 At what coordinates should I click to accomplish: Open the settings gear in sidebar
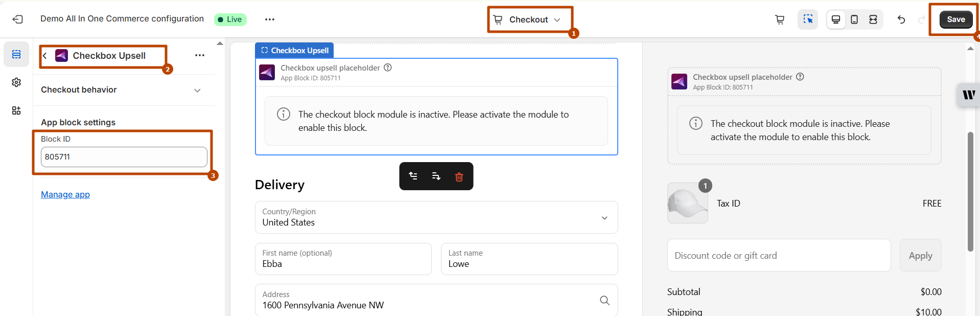point(16,82)
